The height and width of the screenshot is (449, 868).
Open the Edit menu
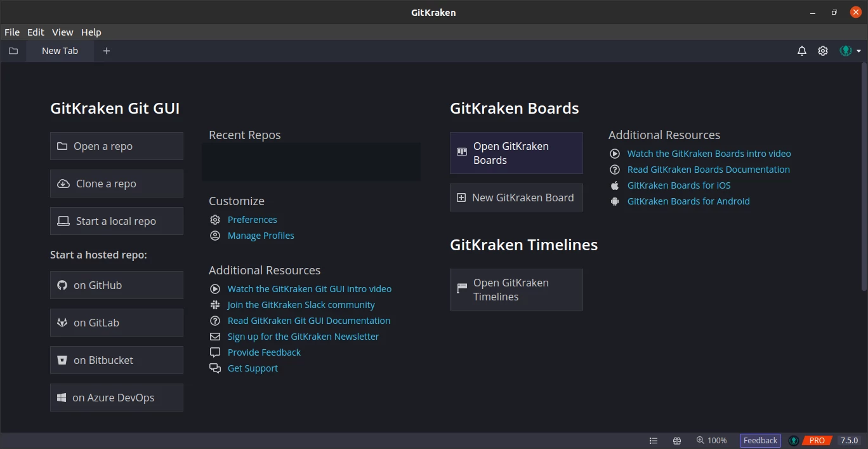(36, 32)
